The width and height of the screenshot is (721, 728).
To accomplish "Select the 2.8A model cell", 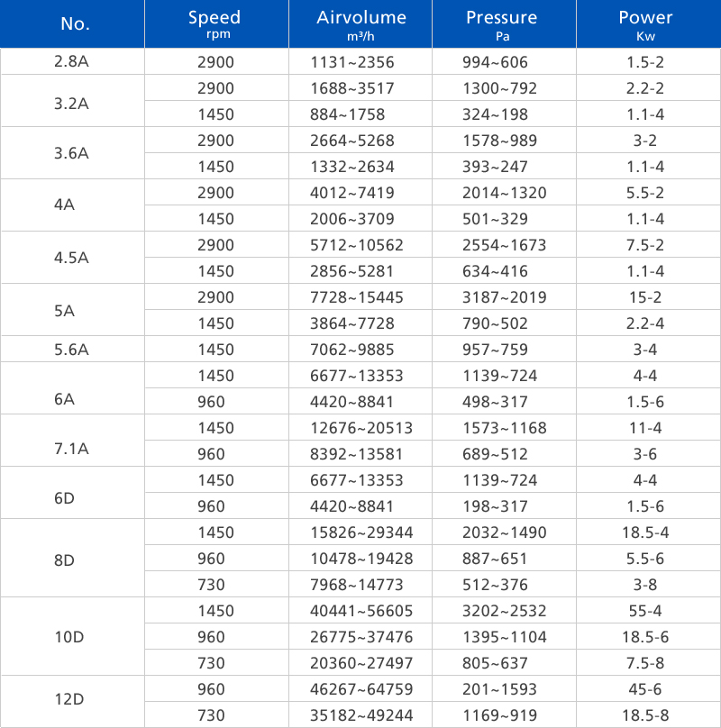I will (72, 62).
